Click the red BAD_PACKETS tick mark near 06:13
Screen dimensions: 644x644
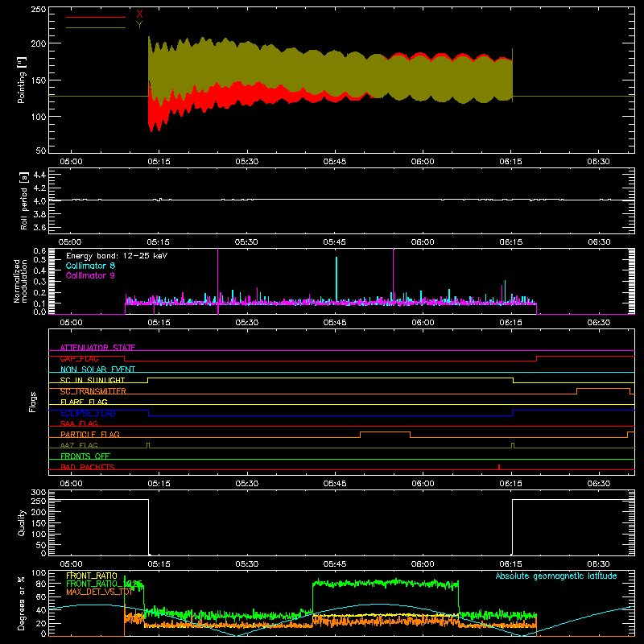[x=499, y=467]
